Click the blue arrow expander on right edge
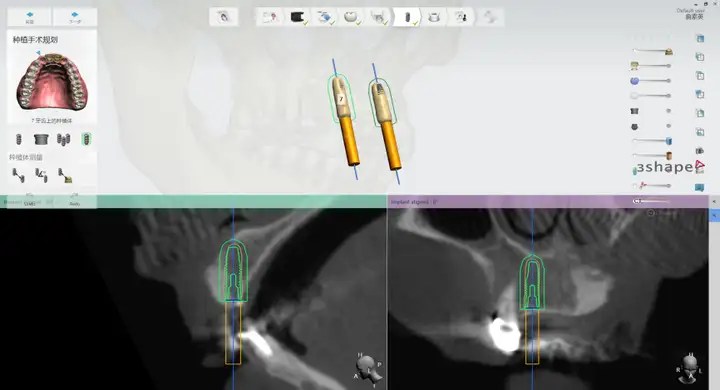720x390 pixels. 714,215
